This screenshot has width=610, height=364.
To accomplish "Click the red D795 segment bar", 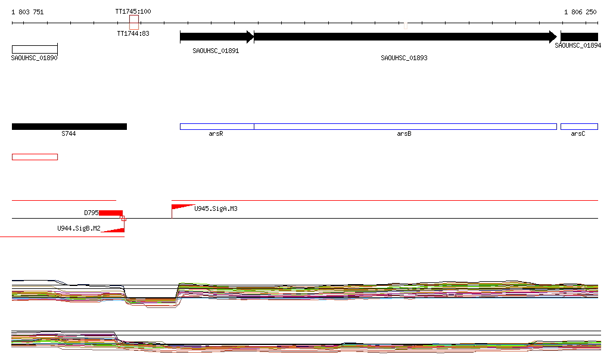I will 110,213.
